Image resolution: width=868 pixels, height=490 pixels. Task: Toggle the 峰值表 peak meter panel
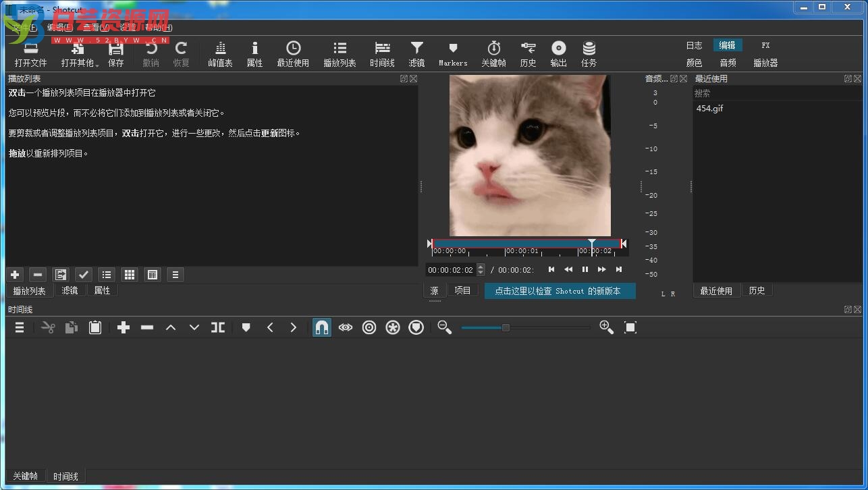[x=220, y=54]
